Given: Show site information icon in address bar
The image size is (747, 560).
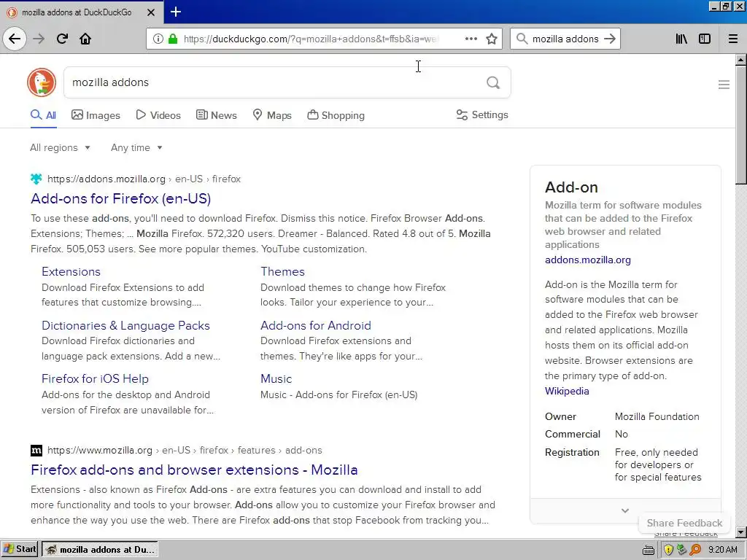Looking at the screenshot, I should click(158, 39).
